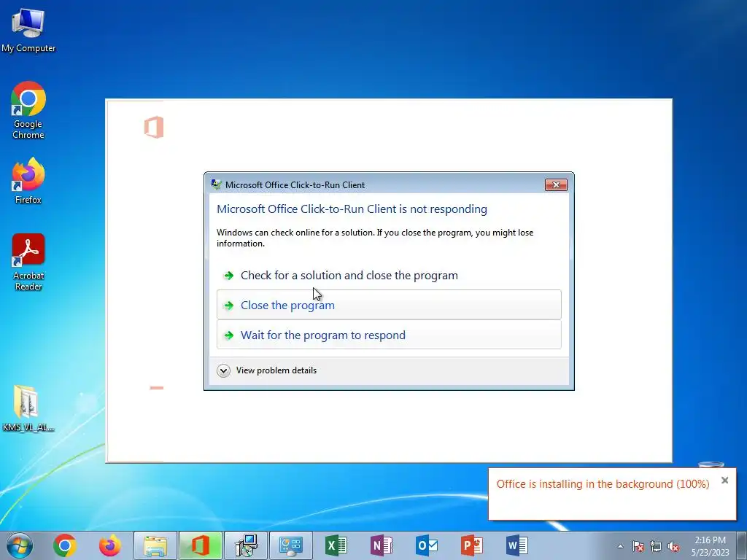Launch Firefox from the taskbar

click(x=109, y=545)
